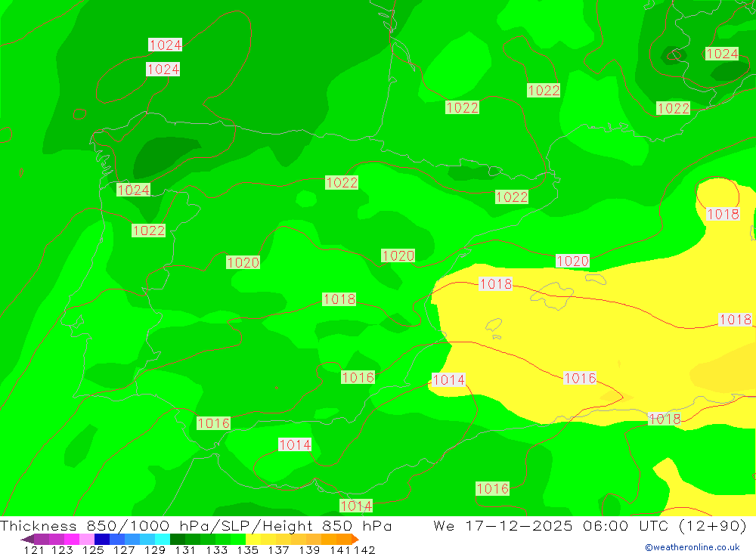Image resolution: width=756 pixels, height=554 pixels.
Task: Click the orange right arrow of legend
Action: [355, 539]
